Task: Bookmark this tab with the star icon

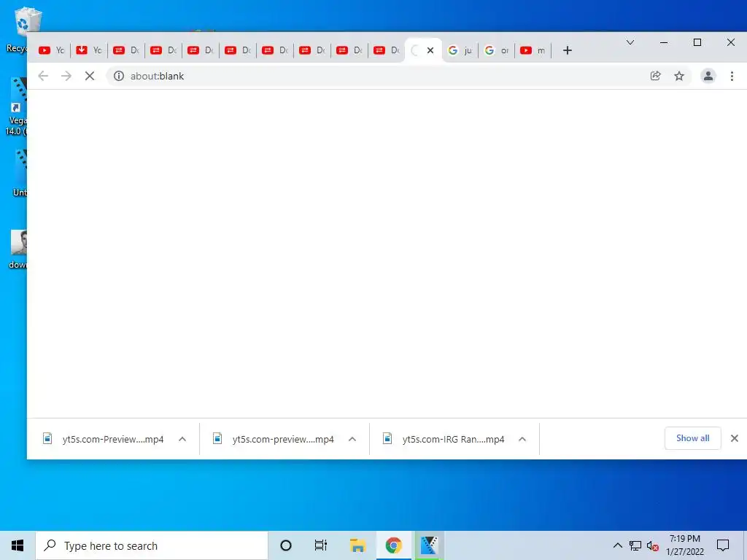Action: 679,76
